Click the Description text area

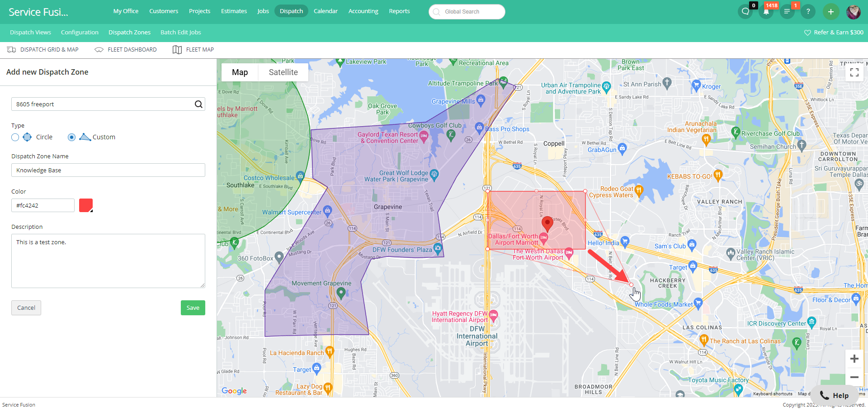point(108,261)
